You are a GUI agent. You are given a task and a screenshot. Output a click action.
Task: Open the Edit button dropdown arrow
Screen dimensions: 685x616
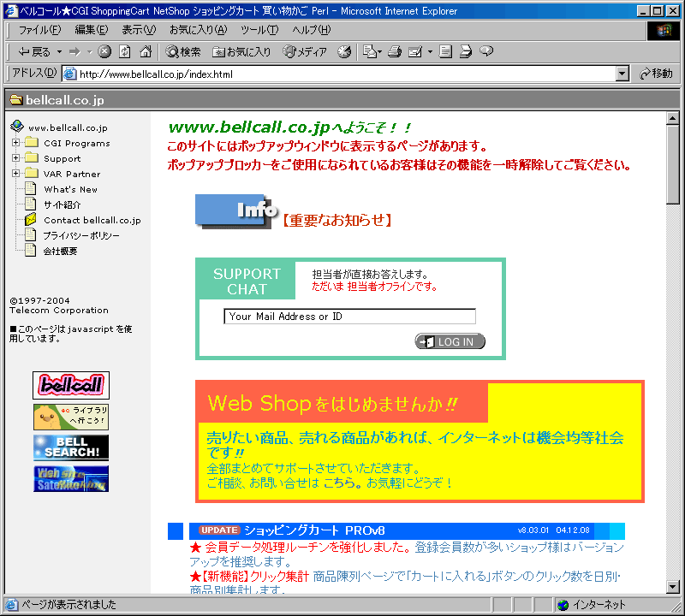[x=430, y=52]
